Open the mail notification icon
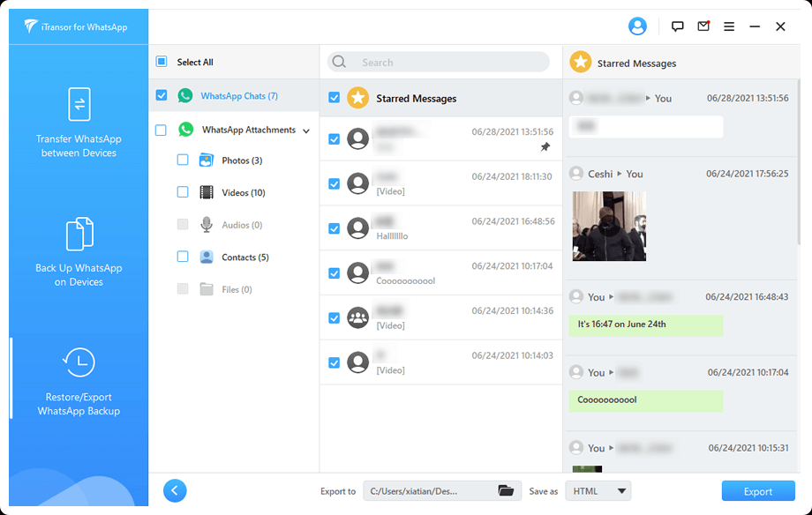Image resolution: width=812 pixels, height=515 pixels. [703, 26]
